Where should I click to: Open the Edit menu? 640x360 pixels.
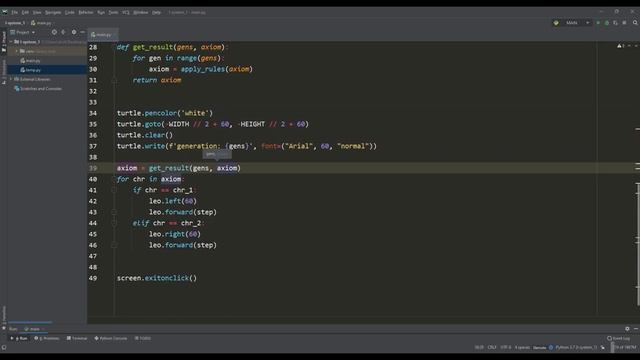tap(25, 12)
